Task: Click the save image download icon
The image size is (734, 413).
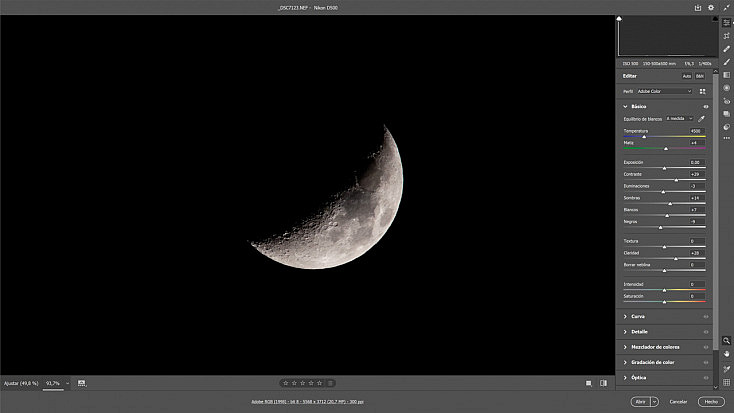Action: [x=697, y=7]
